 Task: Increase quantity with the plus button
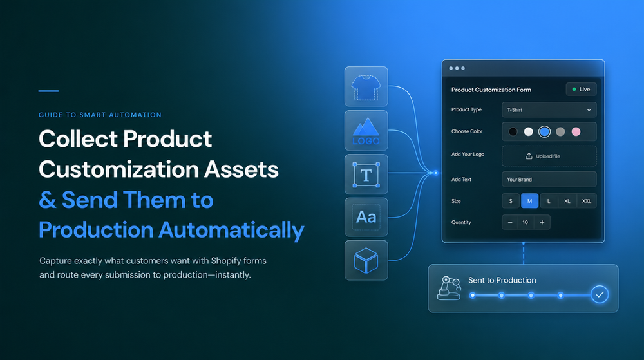point(542,222)
